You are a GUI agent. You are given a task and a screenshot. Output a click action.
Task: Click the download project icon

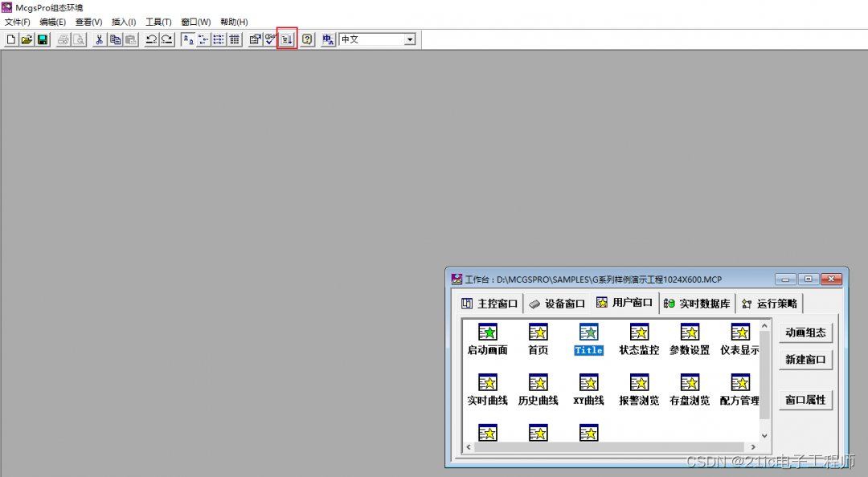[287, 39]
